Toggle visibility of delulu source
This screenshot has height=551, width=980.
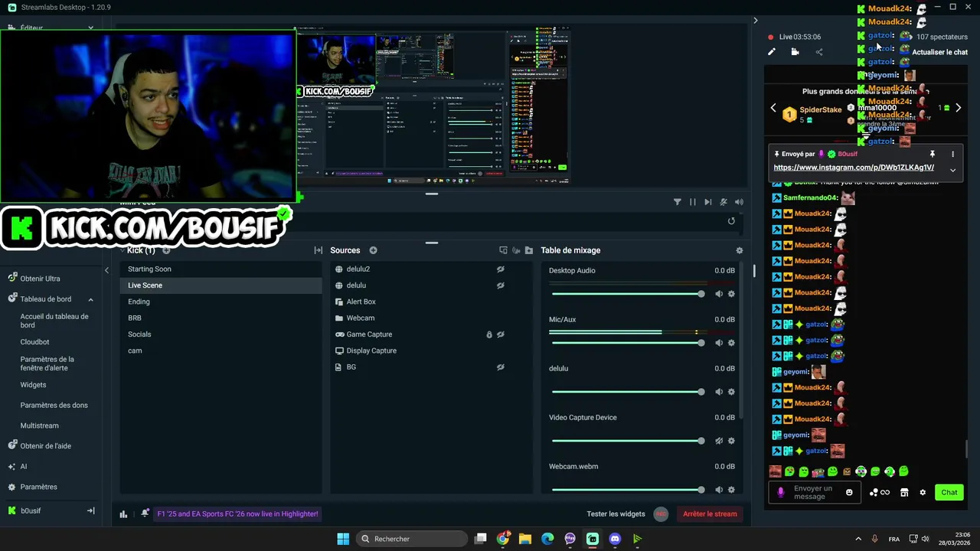pos(501,285)
